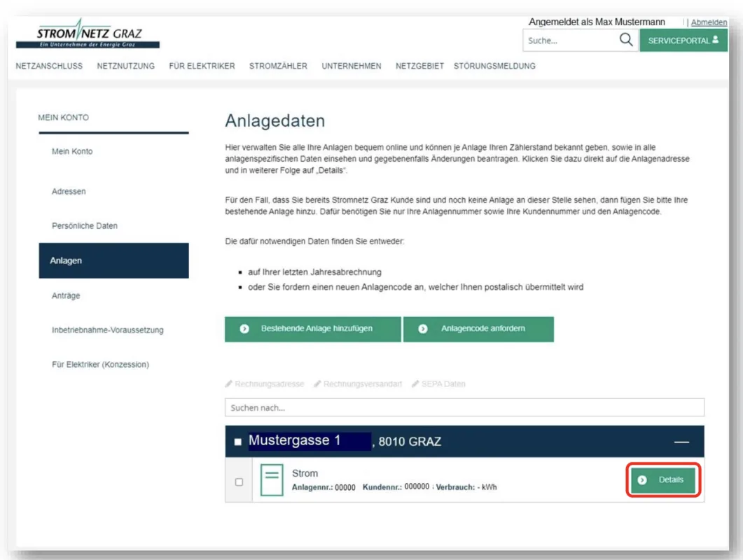The height and width of the screenshot is (560, 743).
Task: Open Inbetriebnahme-Voraussetzung in sidebar
Action: click(x=108, y=330)
